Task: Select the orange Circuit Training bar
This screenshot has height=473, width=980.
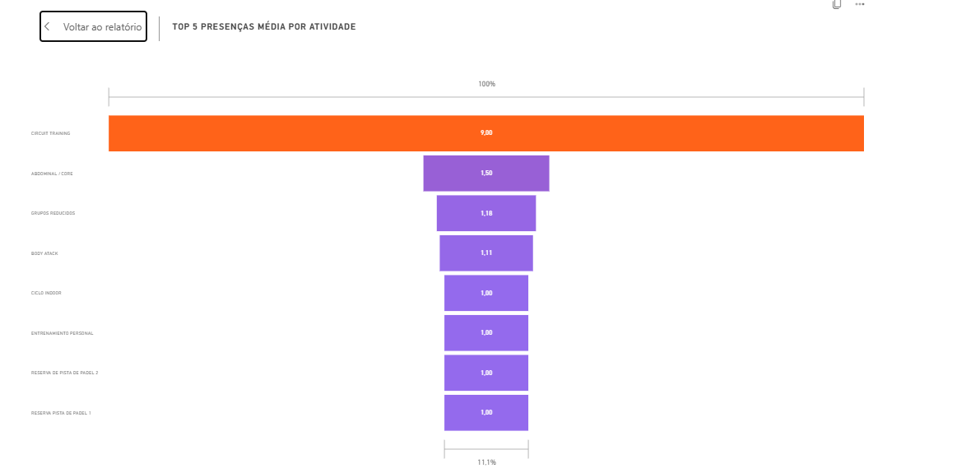Action: (x=486, y=133)
